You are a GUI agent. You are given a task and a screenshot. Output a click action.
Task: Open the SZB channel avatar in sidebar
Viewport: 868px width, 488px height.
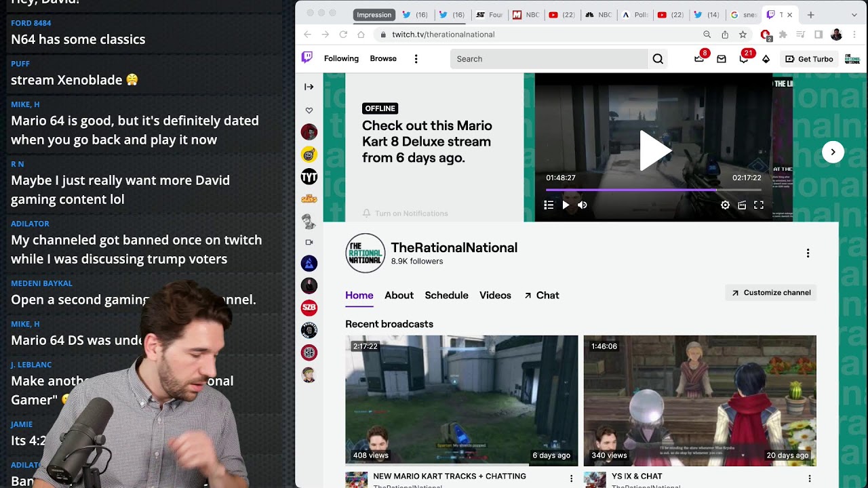(309, 308)
